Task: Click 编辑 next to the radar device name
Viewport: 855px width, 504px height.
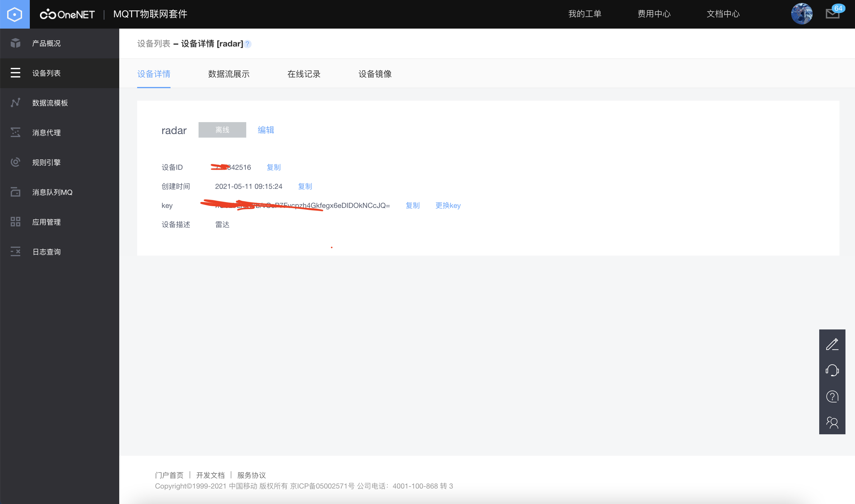Action: 266,130
